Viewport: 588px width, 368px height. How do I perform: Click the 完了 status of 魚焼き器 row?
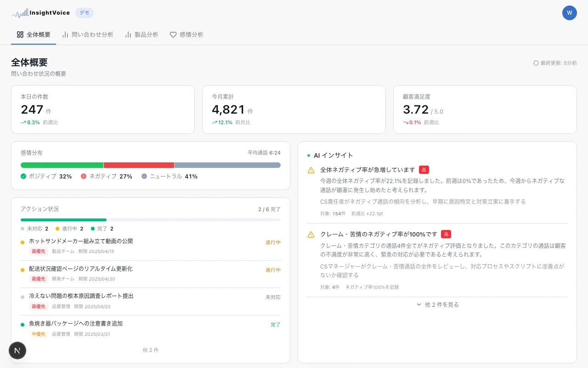coord(276,325)
